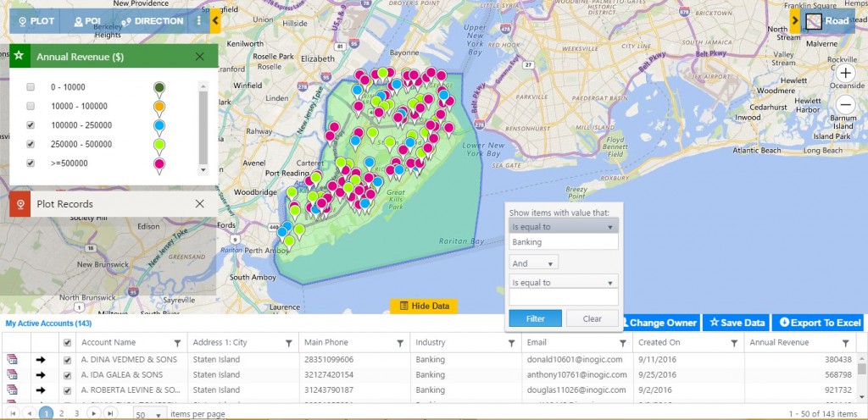This screenshot has height=420, width=868.
Task: Go to page 3 of results
Action: click(x=77, y=413)
